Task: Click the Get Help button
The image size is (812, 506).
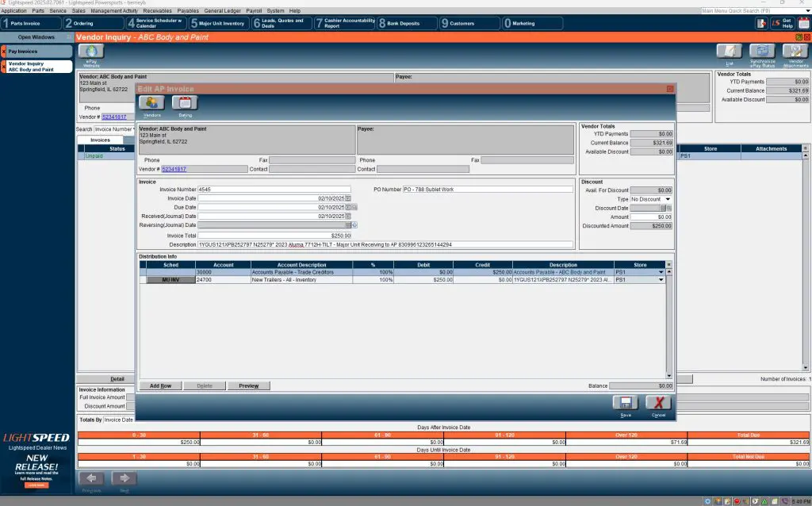Action: (782, 23)
